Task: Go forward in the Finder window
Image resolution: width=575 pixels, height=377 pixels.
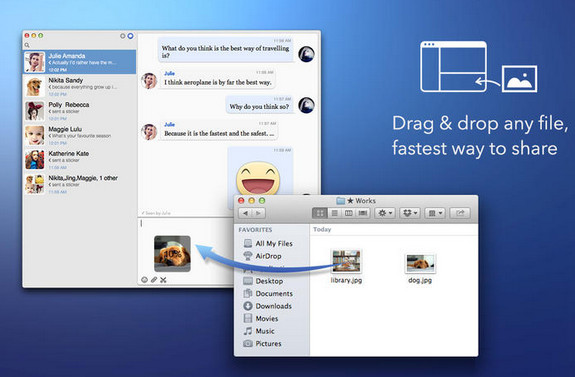Action: (259, 213)
